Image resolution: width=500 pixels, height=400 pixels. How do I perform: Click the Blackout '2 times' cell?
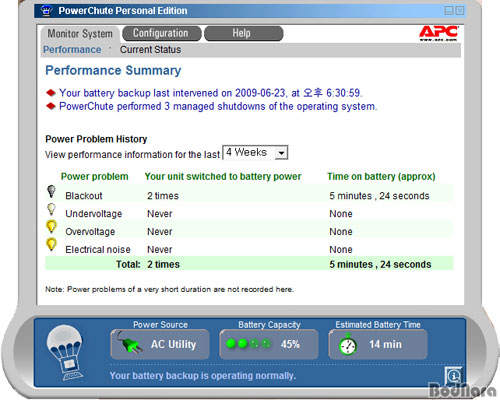[x=163, y=196]
